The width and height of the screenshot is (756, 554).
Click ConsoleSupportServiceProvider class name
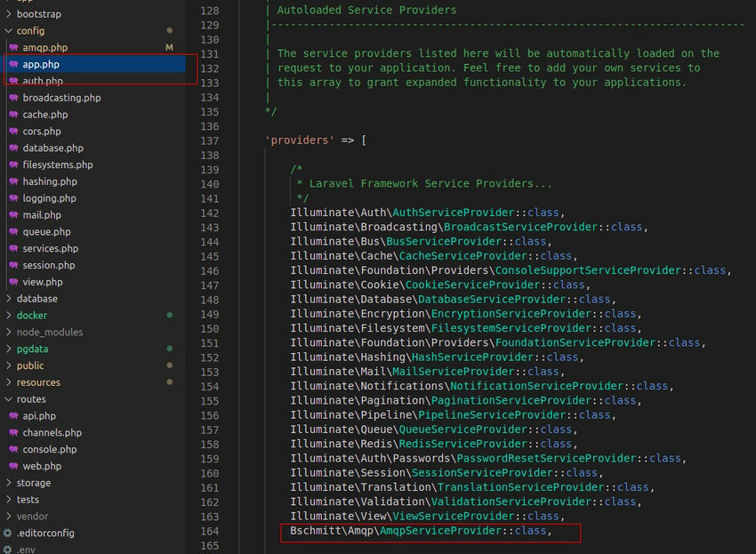coord(588,270)
